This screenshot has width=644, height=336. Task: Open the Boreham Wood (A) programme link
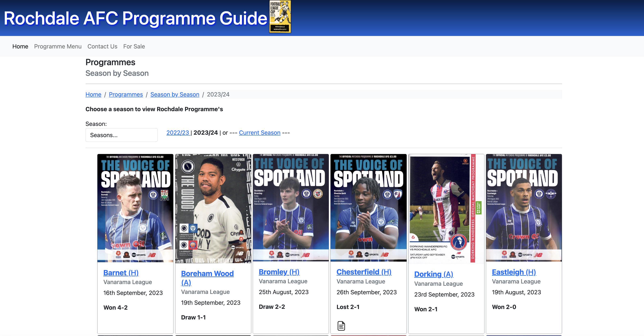click(x=207, y=273)
